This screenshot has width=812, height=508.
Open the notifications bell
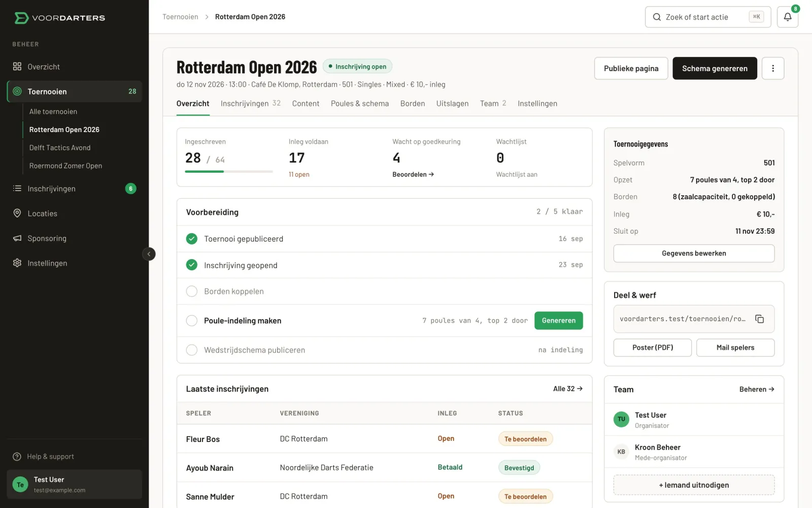pos(788,17)
